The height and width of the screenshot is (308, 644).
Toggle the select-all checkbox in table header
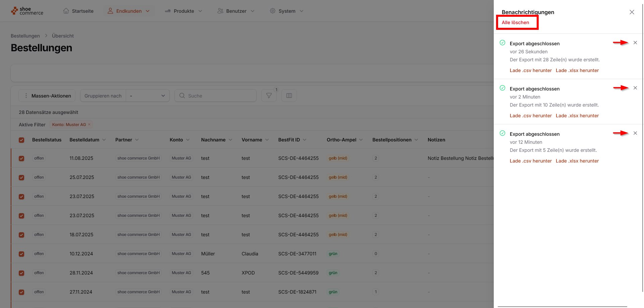pyautogui.click(x=21, y=140)
